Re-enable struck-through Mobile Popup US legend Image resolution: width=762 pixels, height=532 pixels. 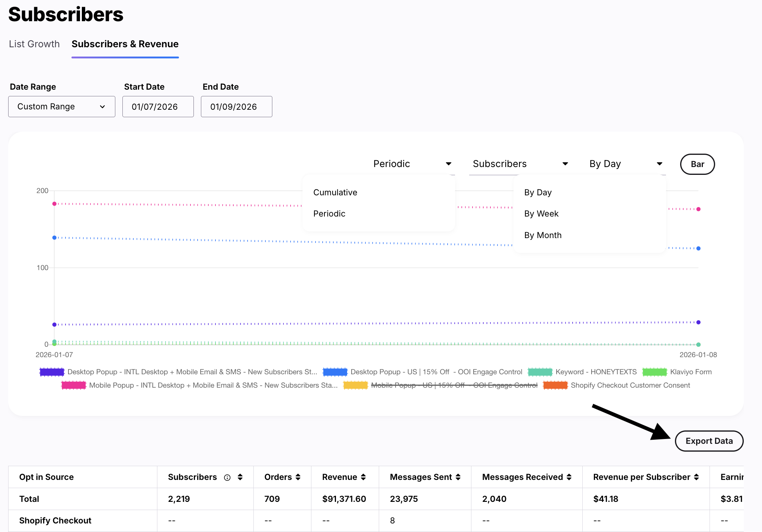(454, 385)
